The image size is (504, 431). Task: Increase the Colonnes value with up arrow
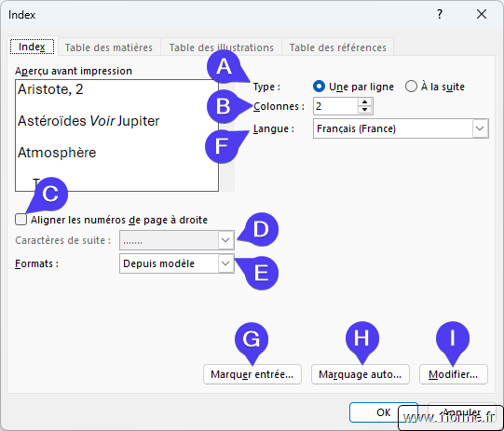coord(364,102)
